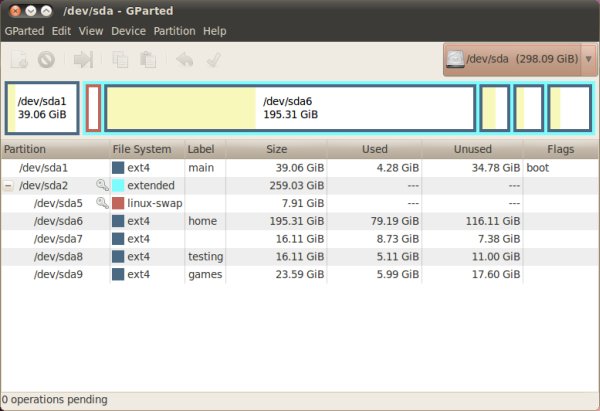Select the /dev/sda8 partition row
The height and width of the screenshot is (411, 600).
pos(300,257)
